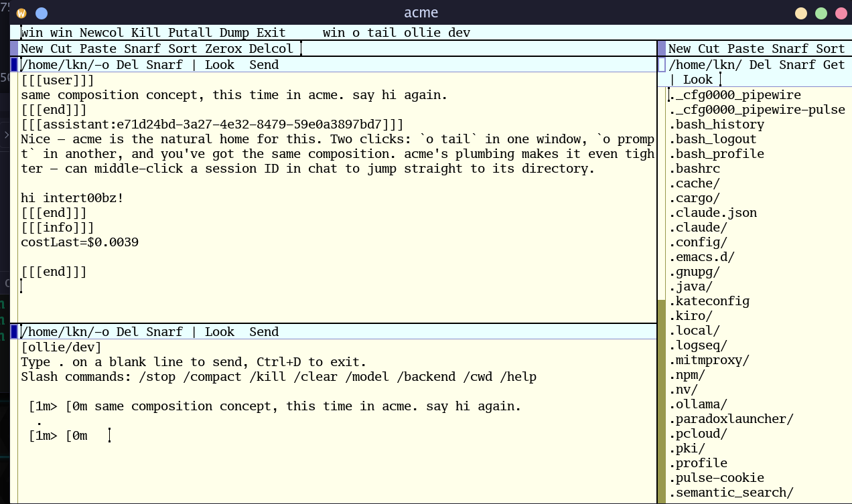Open the .config/ directory entry

point(698,242)
